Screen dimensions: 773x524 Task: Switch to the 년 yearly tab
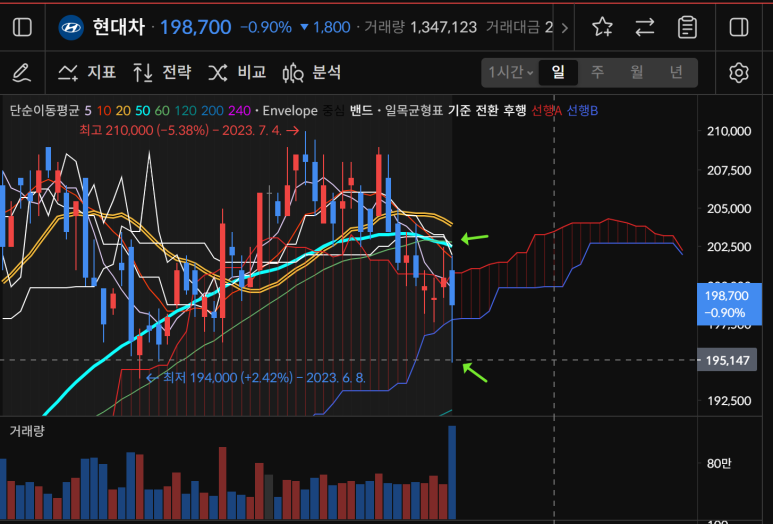tap(676, 72)
